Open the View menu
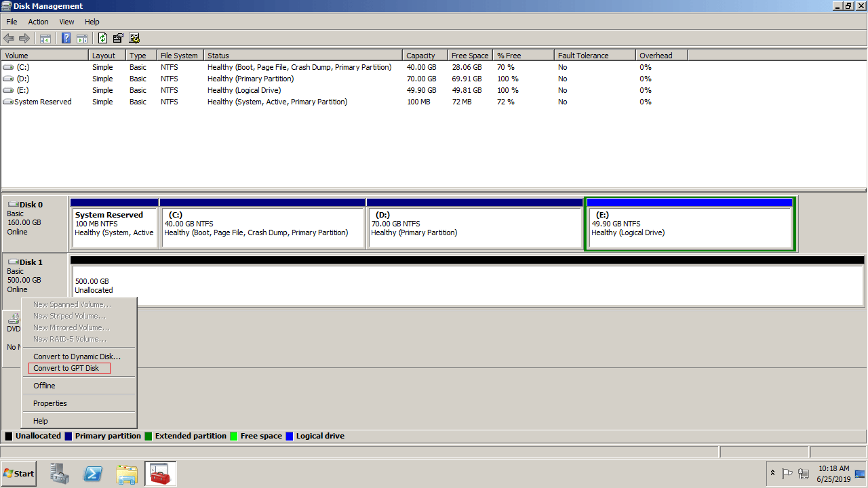 66,22
